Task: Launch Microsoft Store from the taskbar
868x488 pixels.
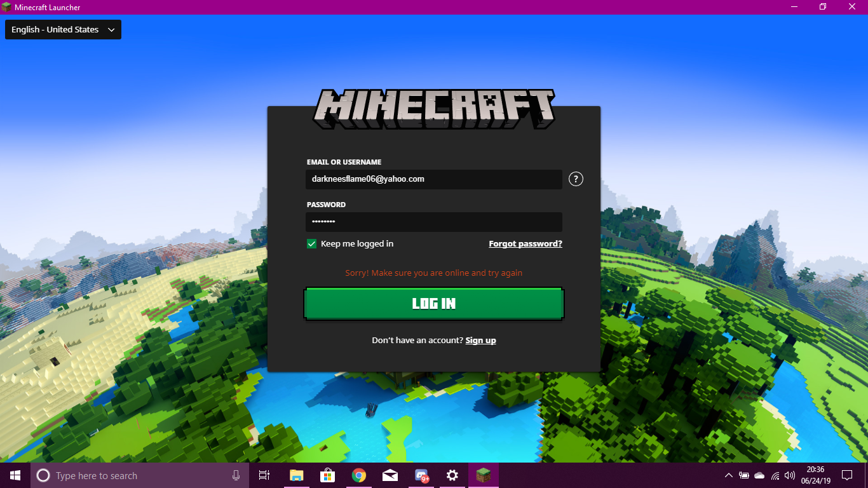Action: click(327, 475)
